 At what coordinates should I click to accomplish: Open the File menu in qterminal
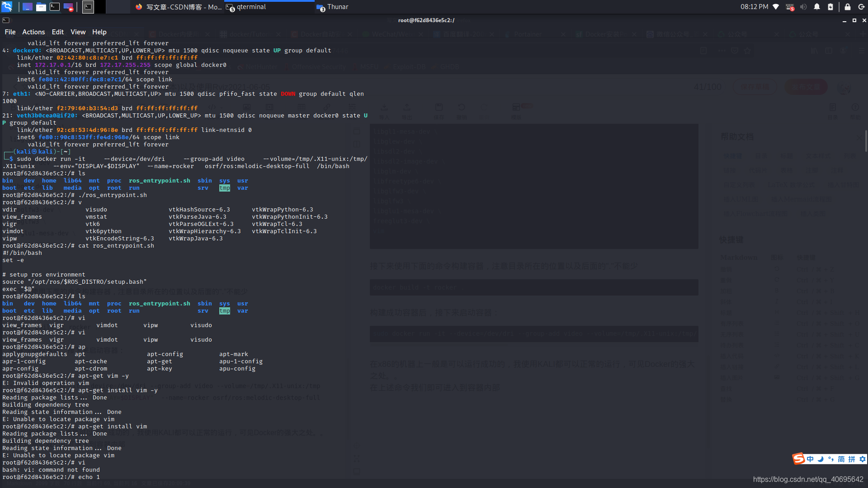click(10, 32)
